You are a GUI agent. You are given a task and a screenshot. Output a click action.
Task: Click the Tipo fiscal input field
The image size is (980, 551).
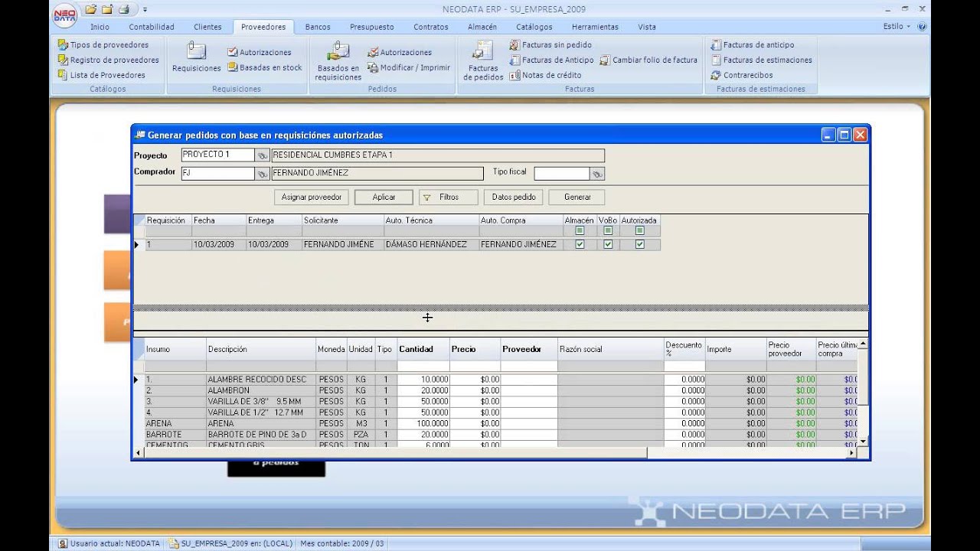(x=562, y=174)
